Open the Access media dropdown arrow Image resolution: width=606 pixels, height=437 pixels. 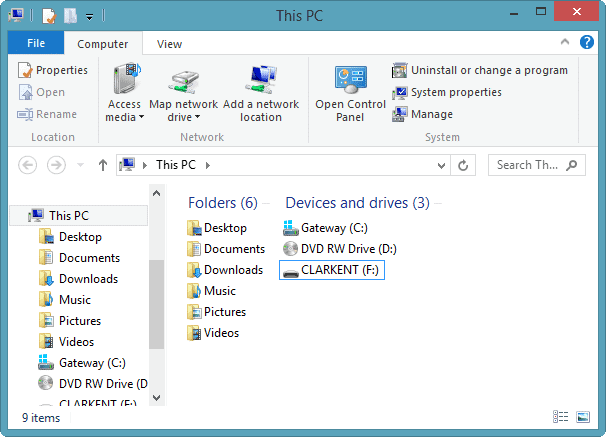point(141,117)
